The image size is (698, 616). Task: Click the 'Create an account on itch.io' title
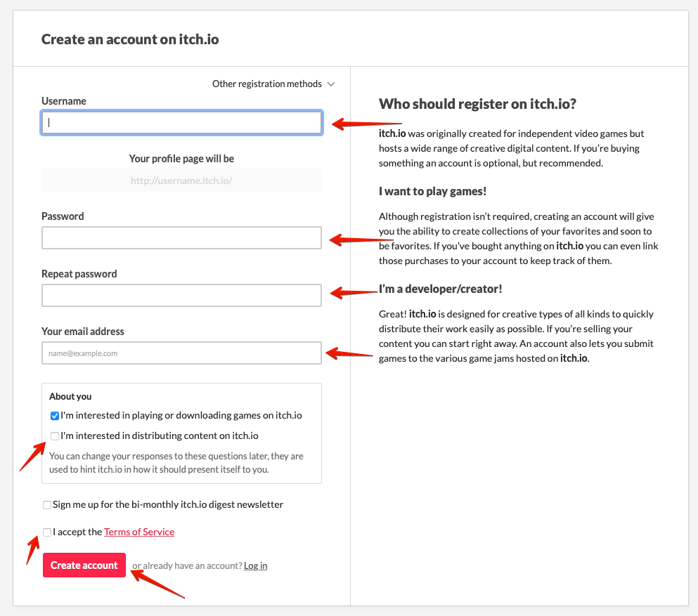pyautogui.click(x=130, y=39)
